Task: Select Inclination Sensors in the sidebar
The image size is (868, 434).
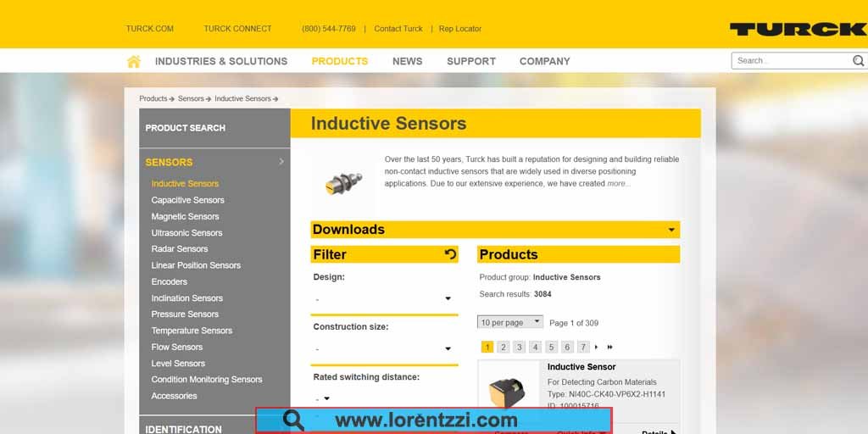Action: [187, 298]
